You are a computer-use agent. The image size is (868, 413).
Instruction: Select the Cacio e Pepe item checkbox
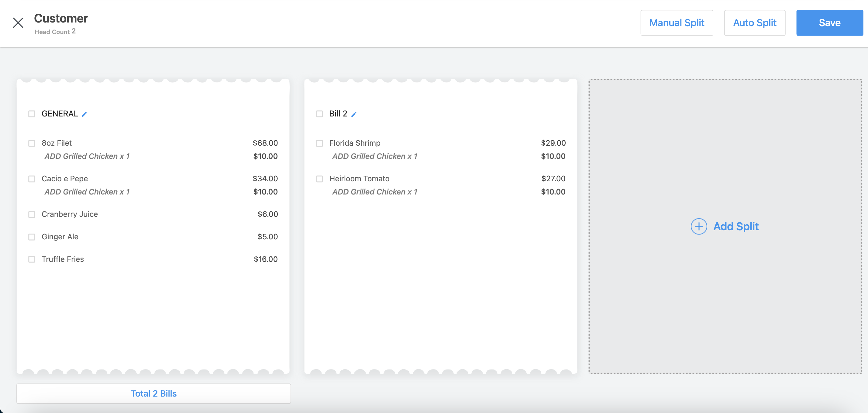(x=32, y=179)
